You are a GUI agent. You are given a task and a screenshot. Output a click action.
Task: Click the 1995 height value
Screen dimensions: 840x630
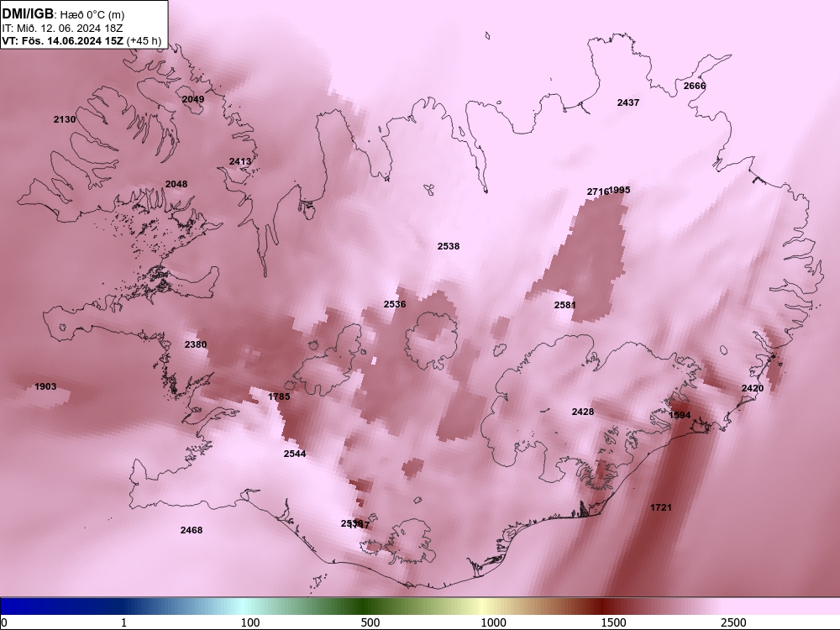point(620,190)
